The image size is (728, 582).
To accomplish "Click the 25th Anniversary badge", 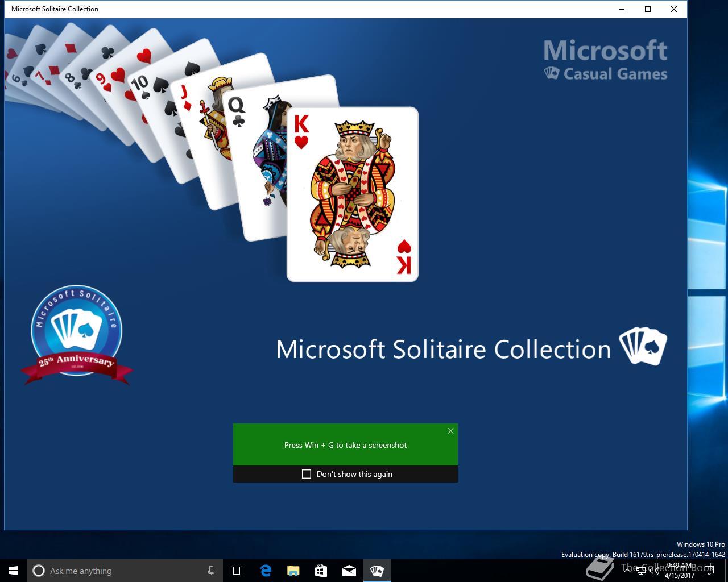I will 77,335.
